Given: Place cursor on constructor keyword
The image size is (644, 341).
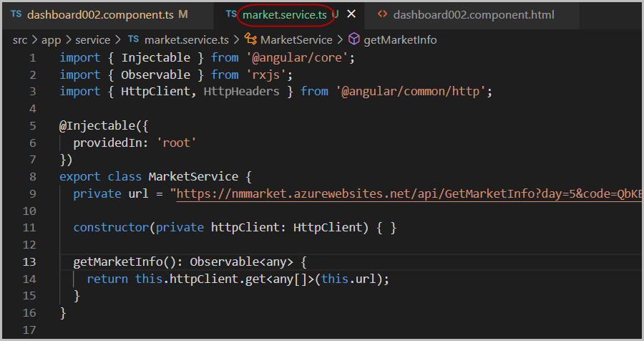Looking at the screenshot, I should 111,227.
